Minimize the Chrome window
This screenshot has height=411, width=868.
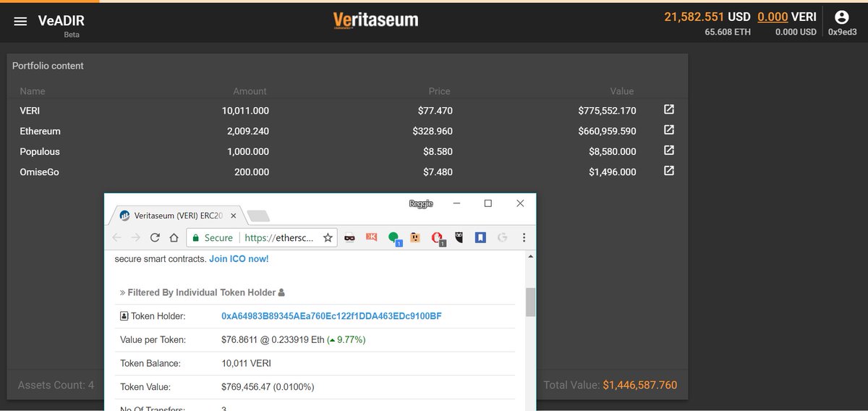pos(456,203)
